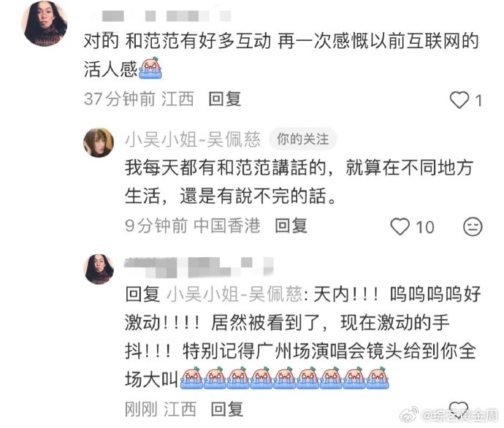Click the crying emoji after 活人感
The image size is (504, 428).
pos(150,68)
